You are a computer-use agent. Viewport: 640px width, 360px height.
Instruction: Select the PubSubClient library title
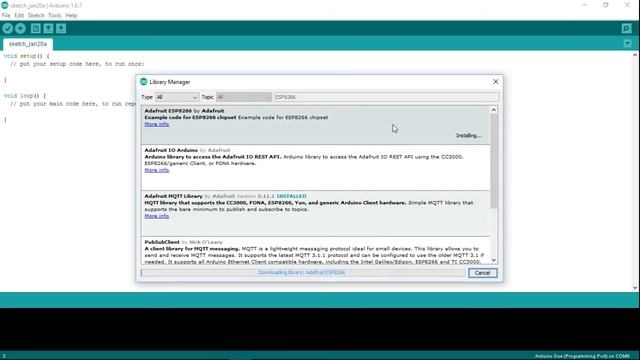(162, 242)
